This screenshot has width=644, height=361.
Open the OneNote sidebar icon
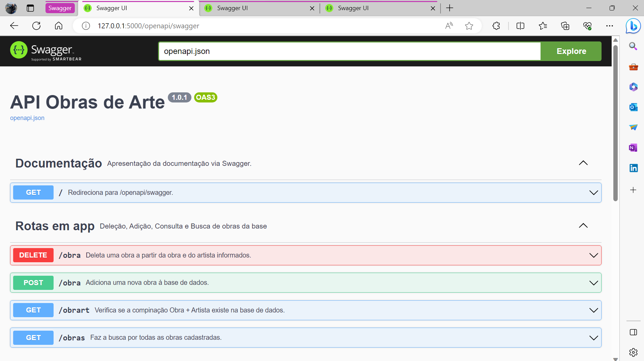pyautogui.click(x=633, y=148)
